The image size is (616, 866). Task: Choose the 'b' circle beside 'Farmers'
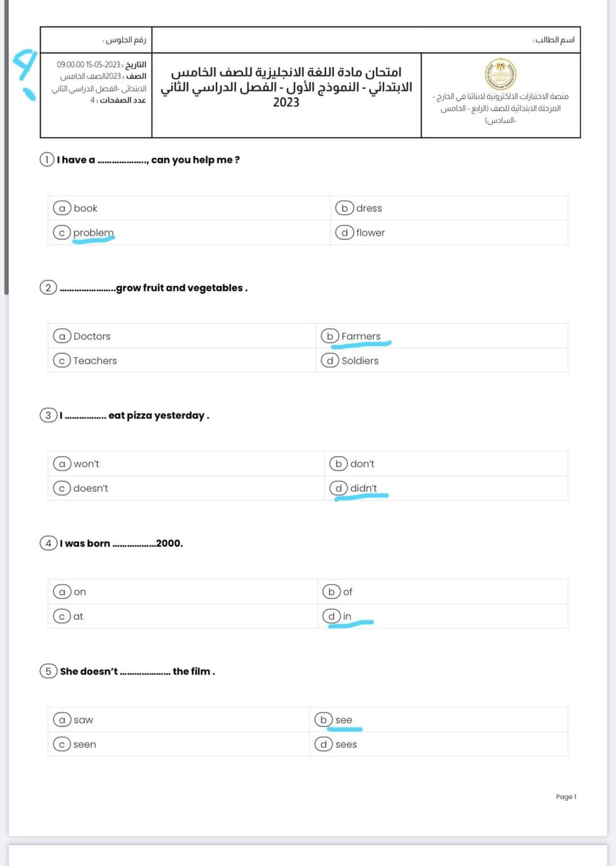[x=330, y=336]
